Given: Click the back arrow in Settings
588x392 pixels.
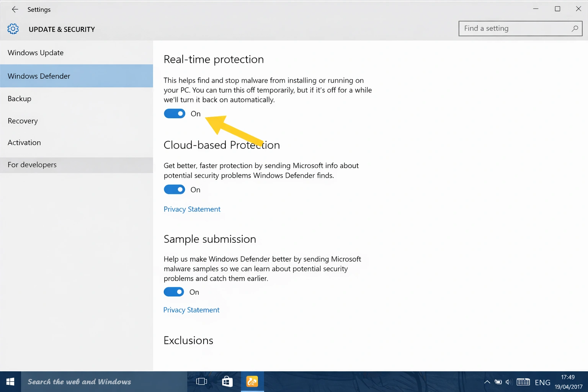Looking at the screenshot, I should coord(15,9).
